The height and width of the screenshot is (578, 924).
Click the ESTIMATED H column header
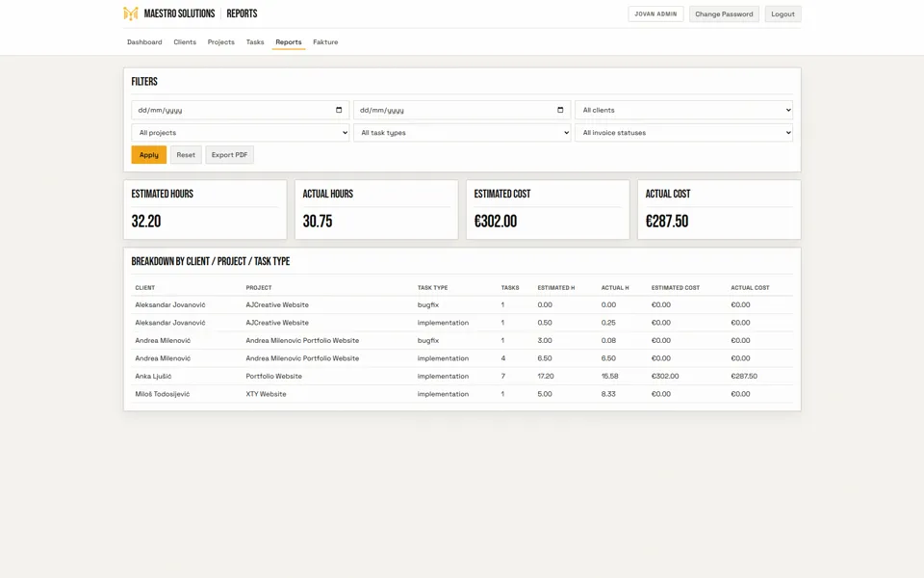(x=555, y=288)
